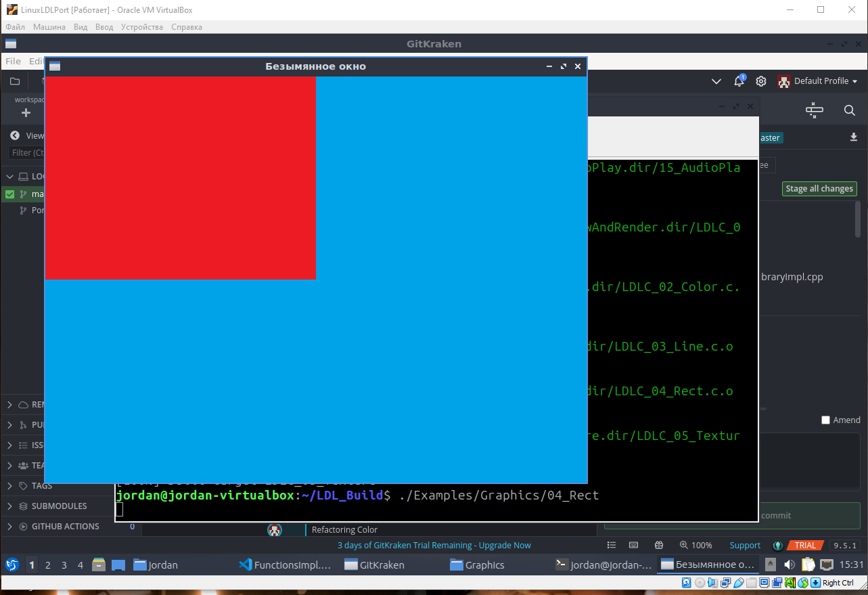The width and height of the screenshot is (868, 595).
Task: Toggle the green checked branch checkbox
Action: pos(9,194)
